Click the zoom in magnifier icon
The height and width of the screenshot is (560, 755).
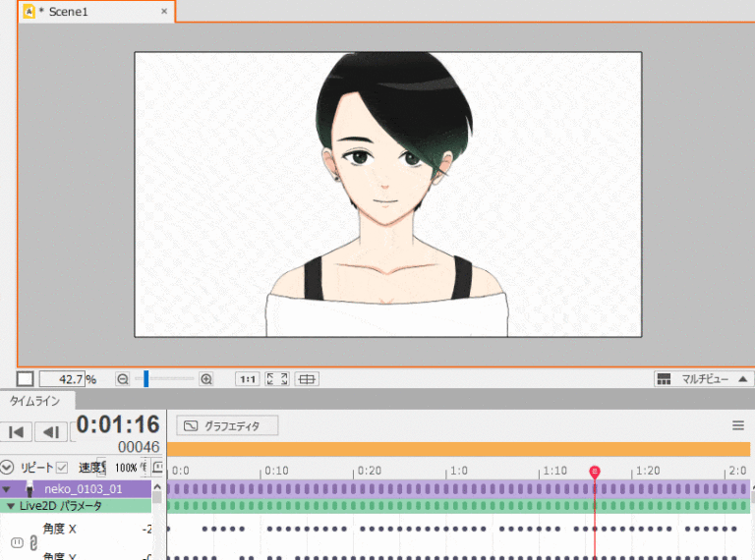(206, 379)
